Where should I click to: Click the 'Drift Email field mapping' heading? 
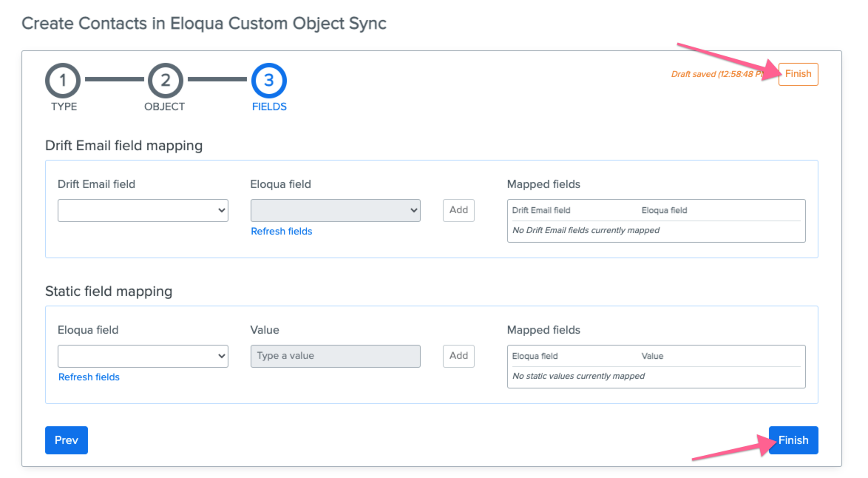click(x=124, y=146)
